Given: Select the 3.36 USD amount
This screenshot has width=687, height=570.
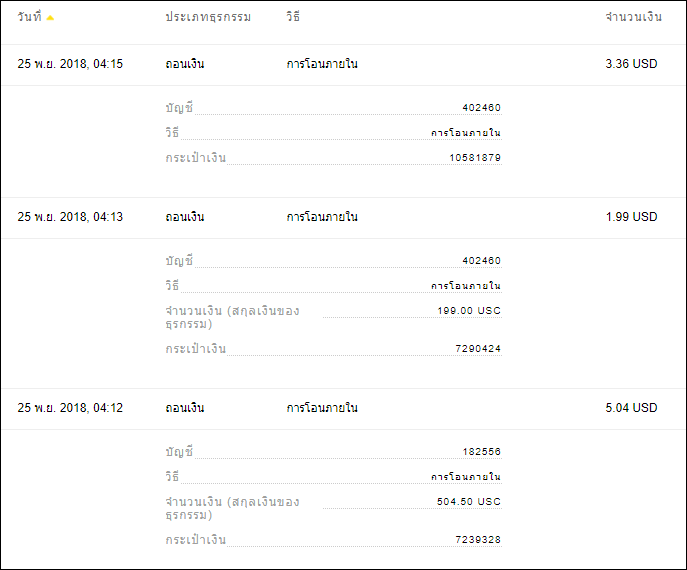Looking at the screenshot, I should (x=631, y=64).
